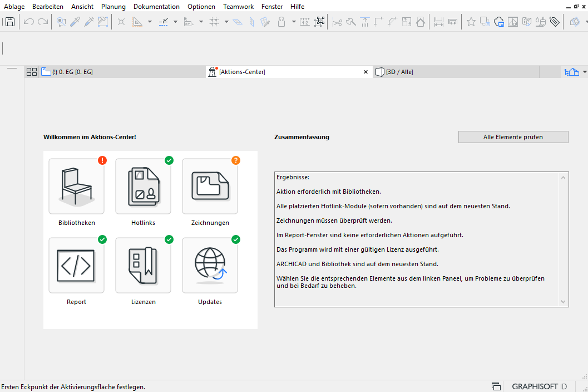
Task: Open the Teamwork menu
Action: [x=238, y=6]
